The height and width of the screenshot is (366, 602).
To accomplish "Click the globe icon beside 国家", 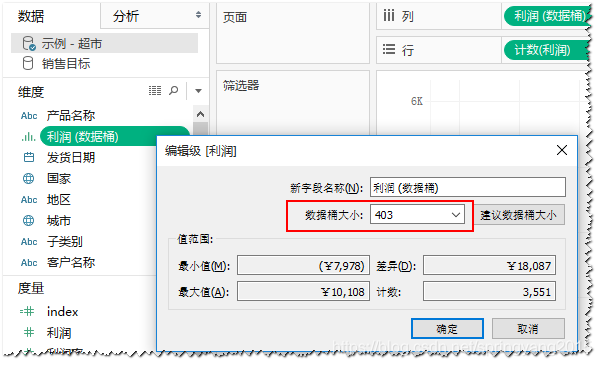I will [x=28, y=179].
